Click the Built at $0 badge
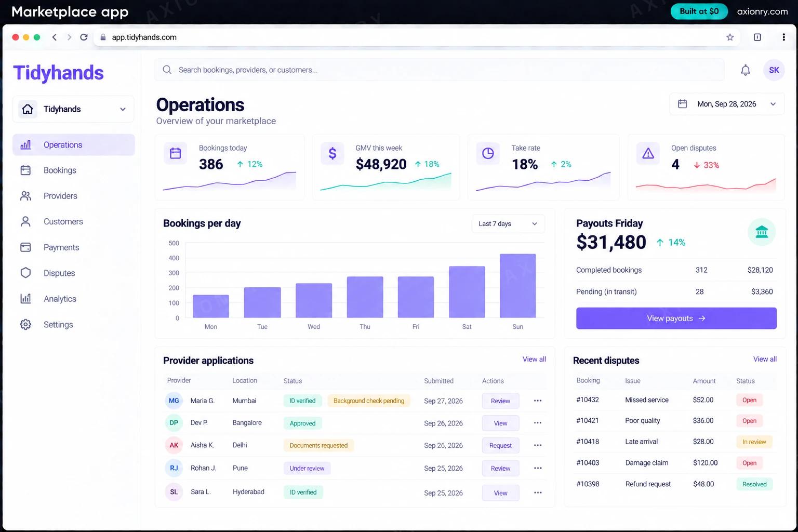Image resolution: width=798 pixels, height=532 pixels. (699, 11)
